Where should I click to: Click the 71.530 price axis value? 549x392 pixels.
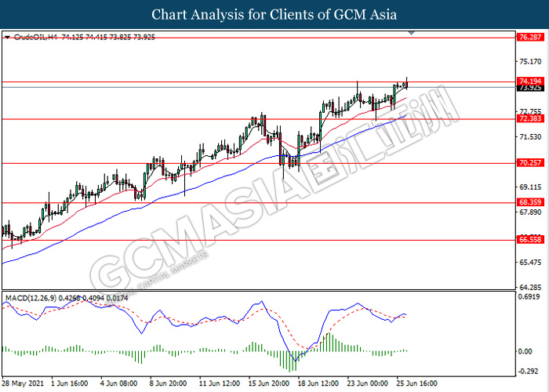click(x=530, y=137)
